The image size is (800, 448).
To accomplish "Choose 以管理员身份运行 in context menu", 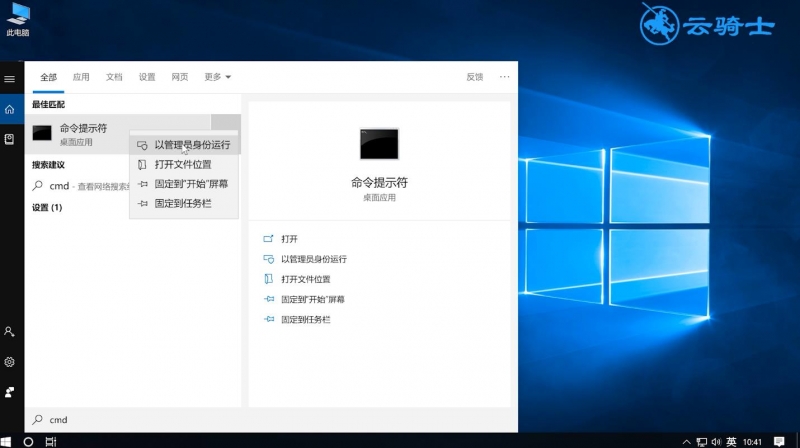I will coord(184,145).
